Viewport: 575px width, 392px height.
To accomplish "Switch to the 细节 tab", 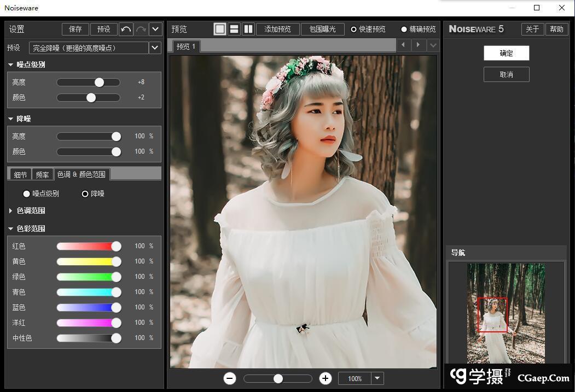I will click(x=20, y=174).
